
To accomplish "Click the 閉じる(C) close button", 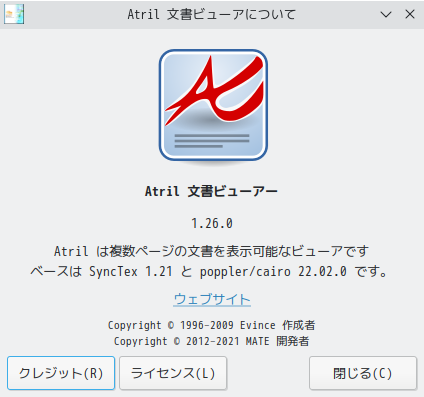I will point(363,373).
